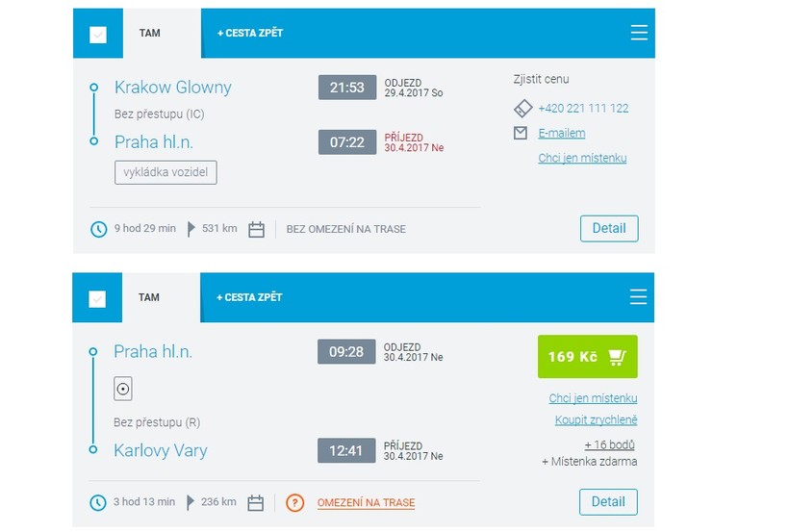The height and width of the screenshot is (532, 789).
Task: Click the calendar icon in Karlovy Vary connection
Action: click(256, 503)
